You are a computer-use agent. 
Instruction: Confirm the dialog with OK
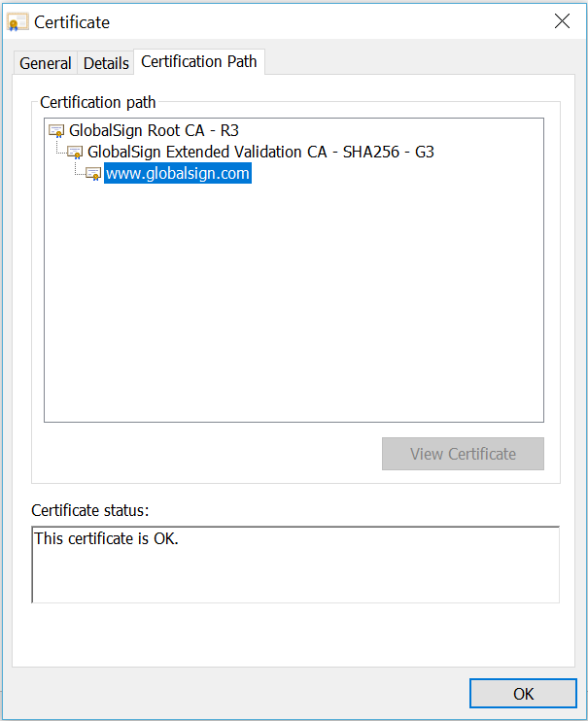[x=523, y=693]
